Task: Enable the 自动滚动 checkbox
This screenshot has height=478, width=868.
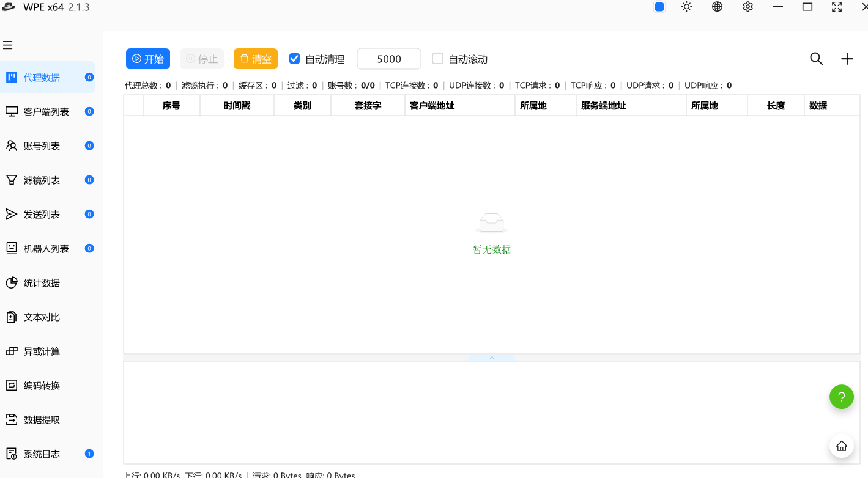Action: point(437,59)
